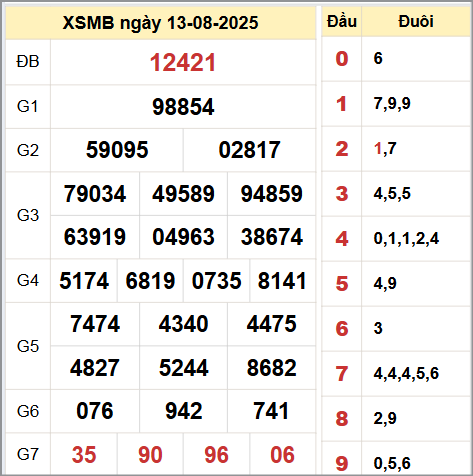Click head digit 9 in Đầu column

342,464
